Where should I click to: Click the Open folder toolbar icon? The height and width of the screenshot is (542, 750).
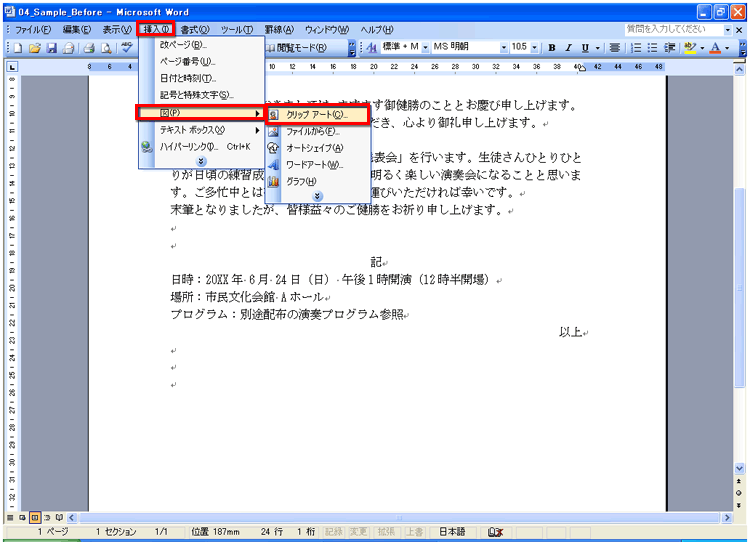point(34,48)
